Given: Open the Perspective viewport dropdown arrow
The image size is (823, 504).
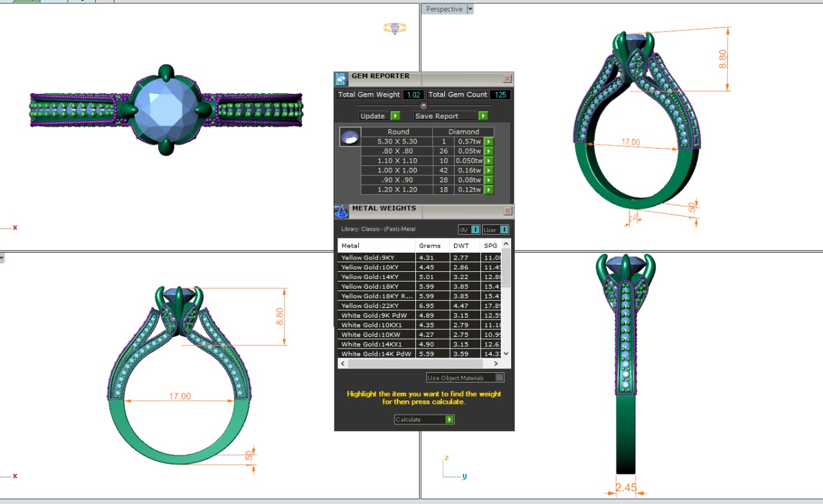Looking at the screenshot, I should tap(470, 9).
